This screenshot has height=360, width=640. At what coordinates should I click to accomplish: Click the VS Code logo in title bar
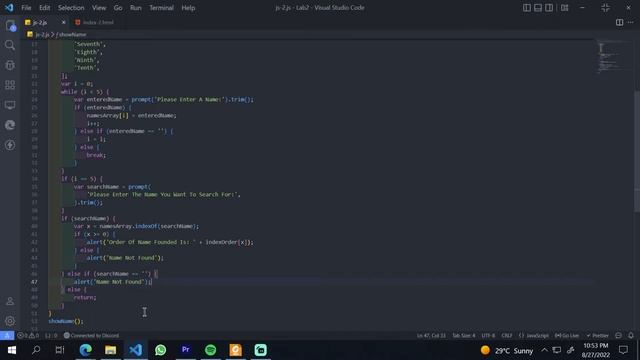click(9, 7)
